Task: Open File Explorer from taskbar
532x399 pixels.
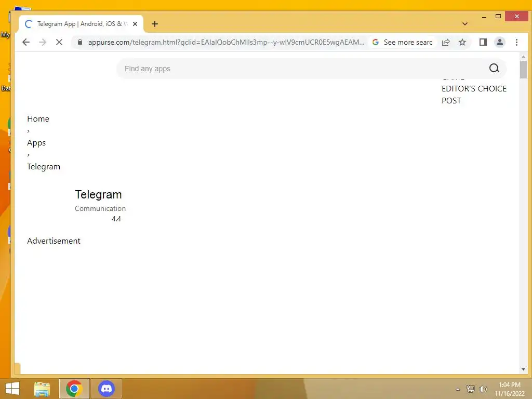Action: coord(42,389)
